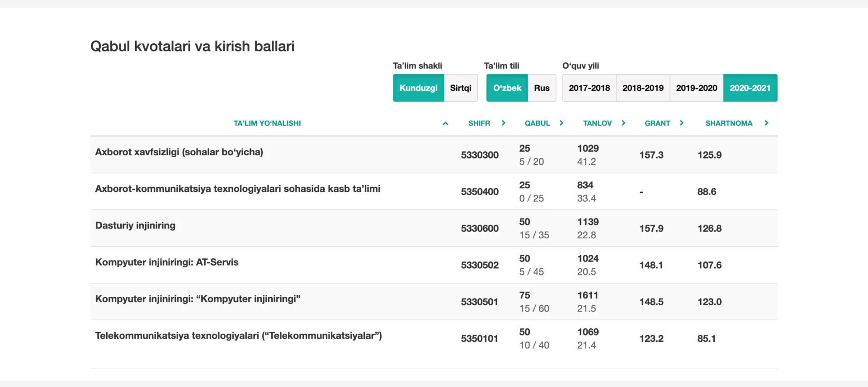868x387 pixels.
Task: Sort by QABUL column header
Action: click(537, 123)
